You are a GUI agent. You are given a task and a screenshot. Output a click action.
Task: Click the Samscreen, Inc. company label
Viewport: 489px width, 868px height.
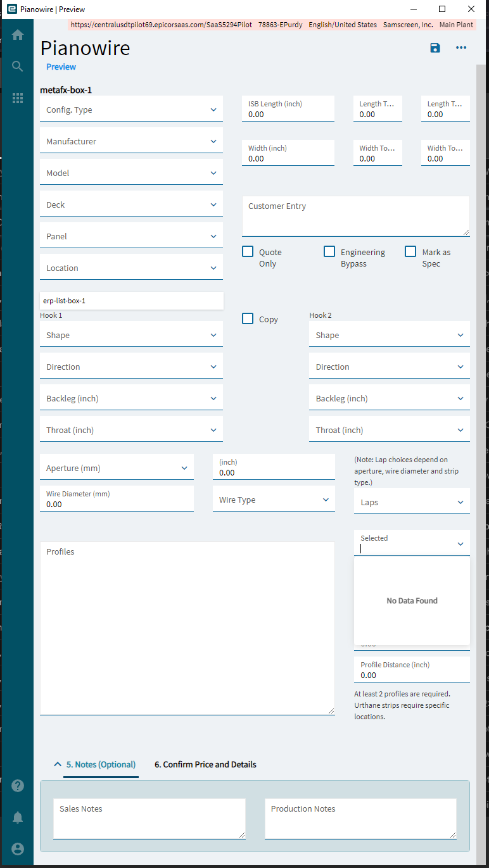click(408, 25)
